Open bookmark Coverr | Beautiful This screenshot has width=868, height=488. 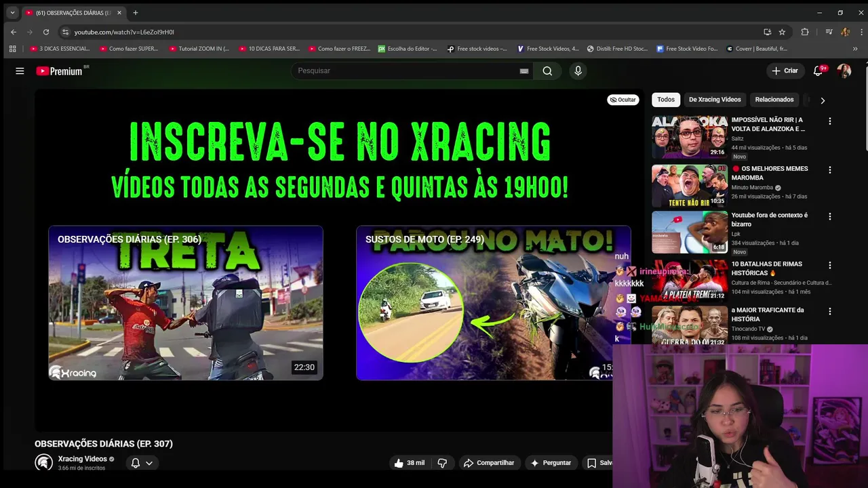click(x=757, y=49)
